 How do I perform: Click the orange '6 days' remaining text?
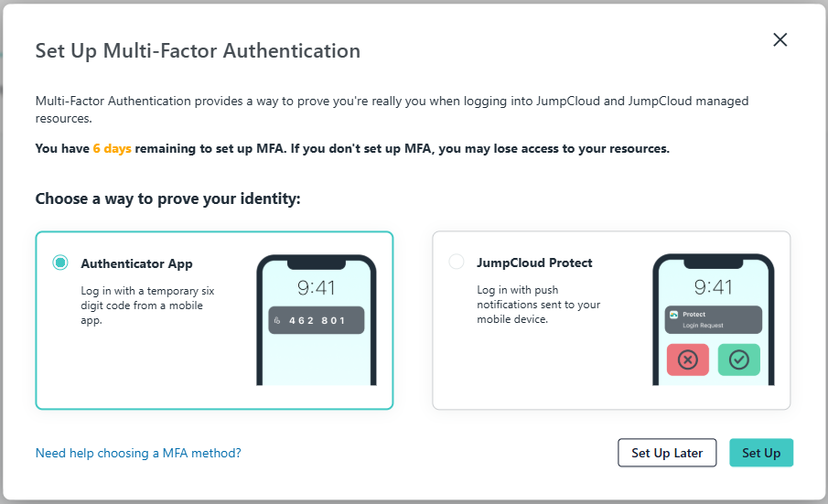click(x=113, y=148)
